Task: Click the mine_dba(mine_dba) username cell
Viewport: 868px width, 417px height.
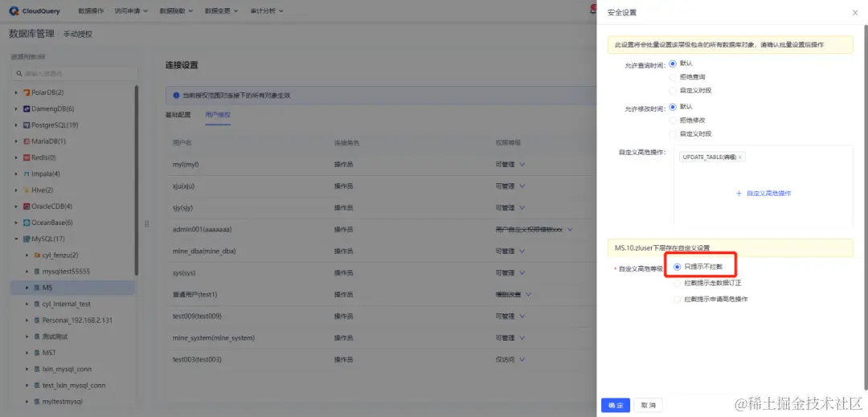Action: pos(204,251)
